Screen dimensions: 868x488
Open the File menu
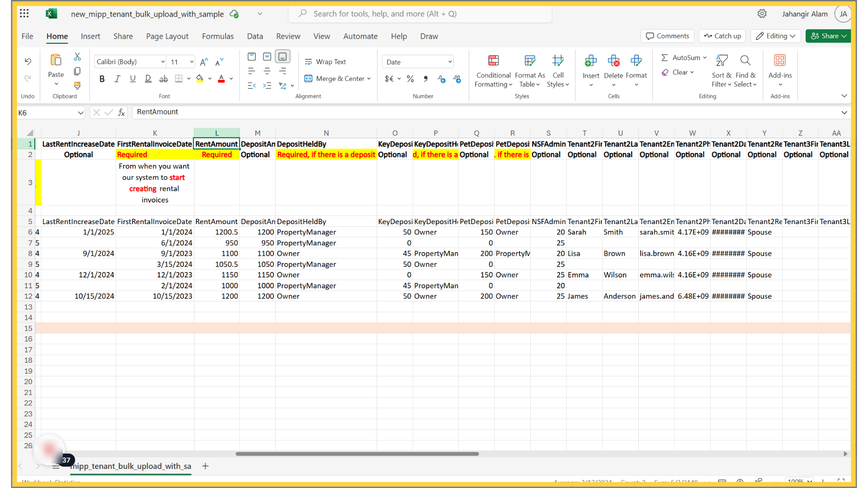click(27, 36)
